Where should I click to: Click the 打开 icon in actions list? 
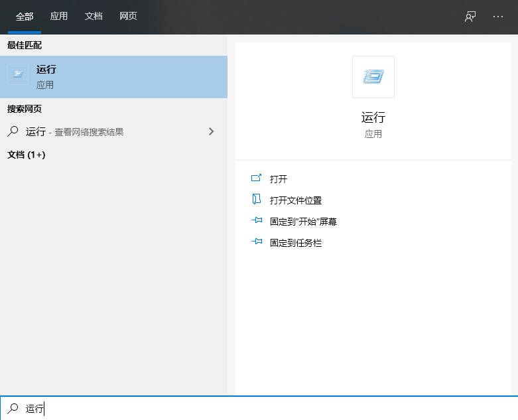[x=257, y=178]
